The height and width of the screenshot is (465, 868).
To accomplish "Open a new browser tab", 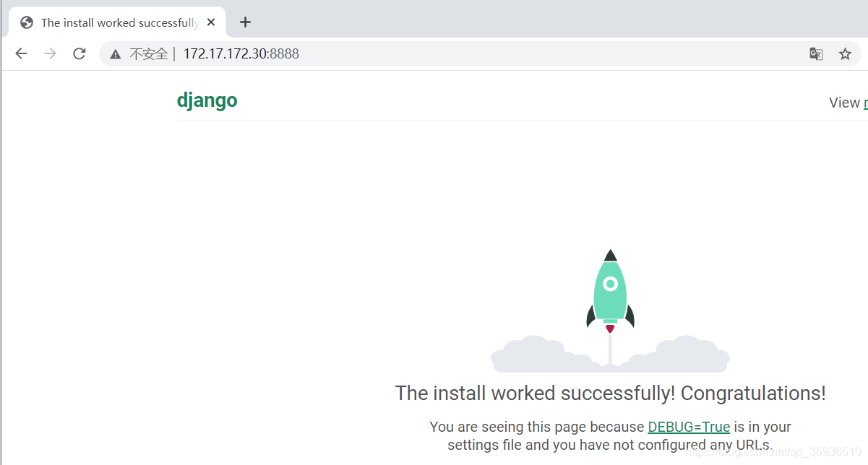I will (x=245, y=22).
